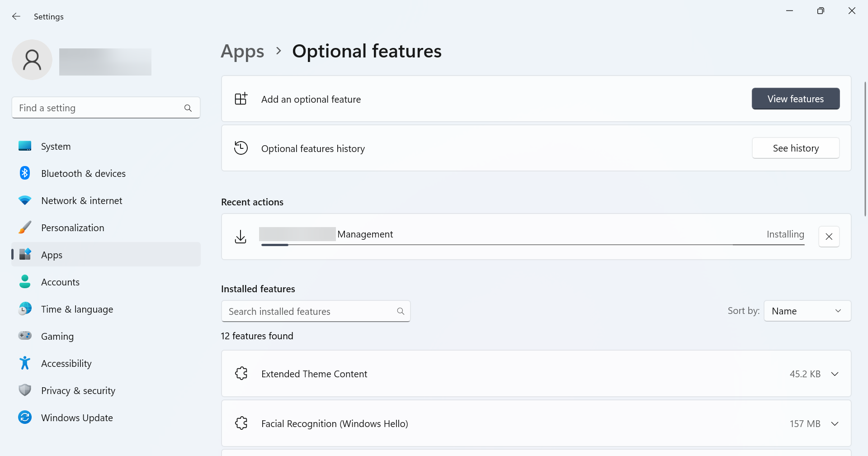Viewport: 868px width, 456px height.
Task: Click the installation progress bar
Action: click(533, 245)
